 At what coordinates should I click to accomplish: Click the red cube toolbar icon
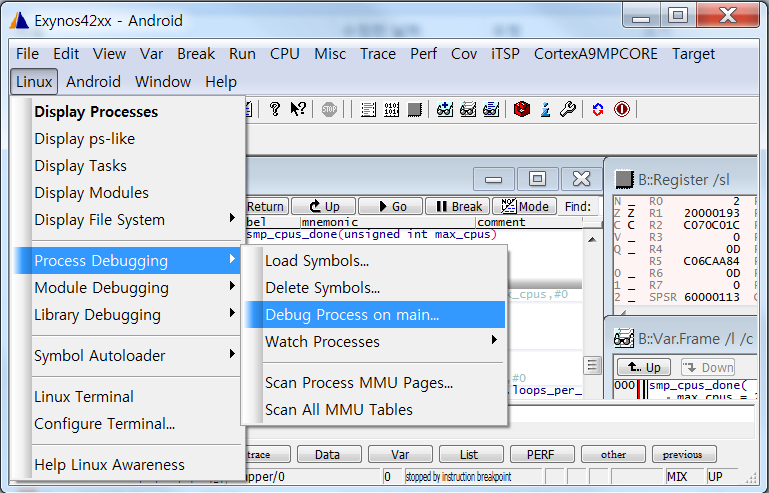(x=521, y=109)
